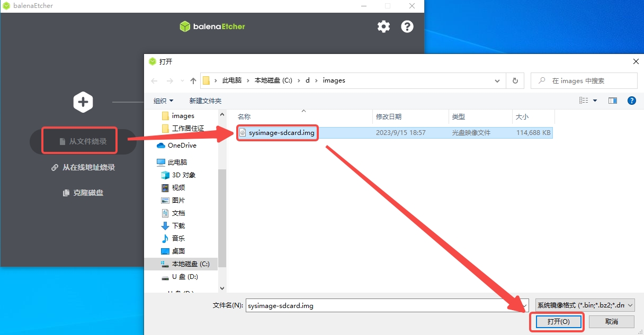Open the filename history dropdown arrow

coord(524,305)
